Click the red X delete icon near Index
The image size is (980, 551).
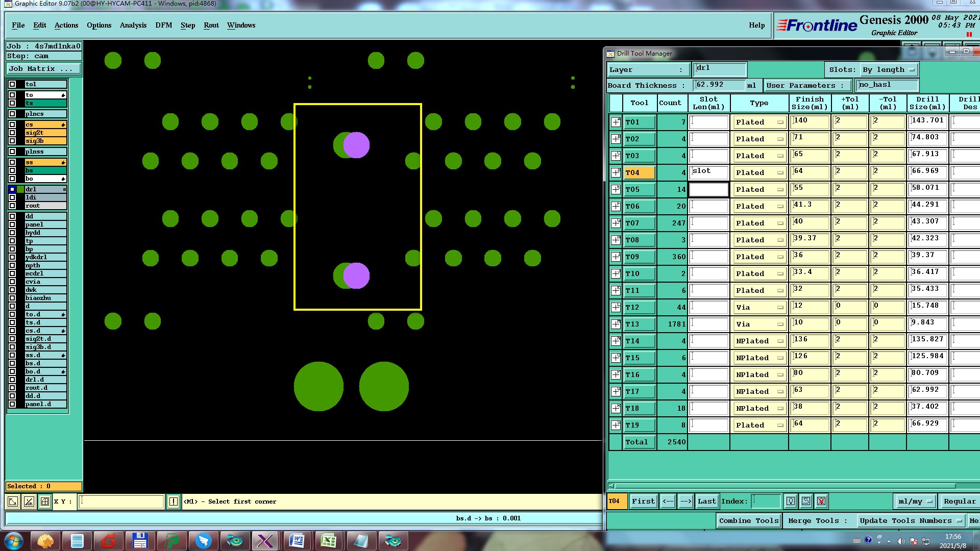tap(821, 502)
